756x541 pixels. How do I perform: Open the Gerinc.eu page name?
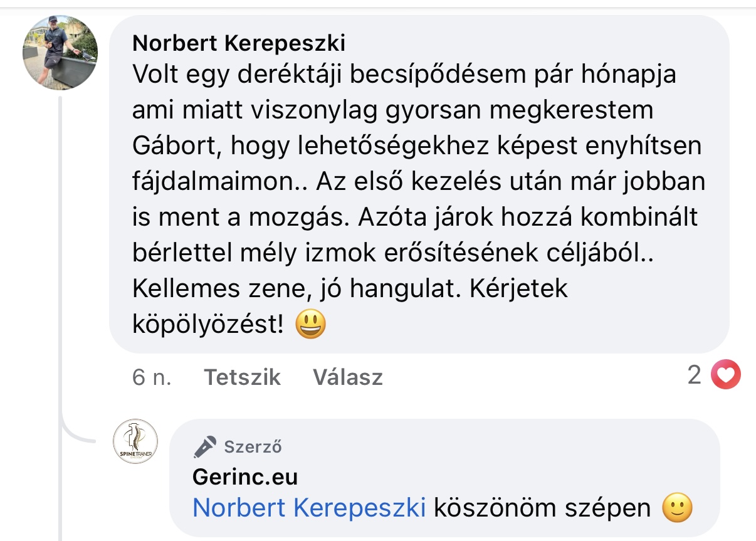[244, 477]
